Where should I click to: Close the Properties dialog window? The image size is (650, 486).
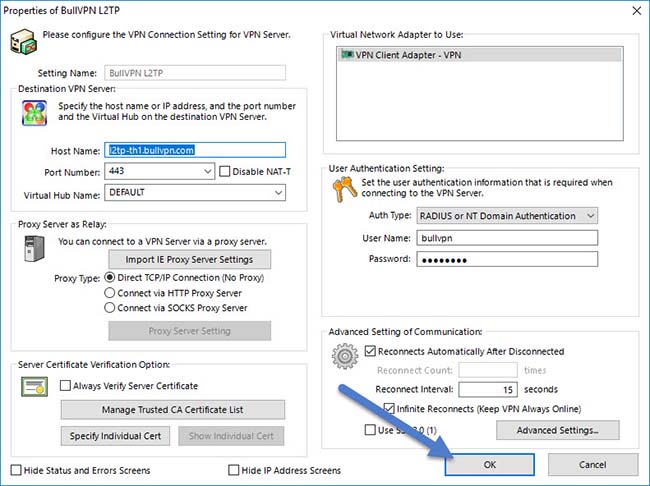click(x=636, y=11)
